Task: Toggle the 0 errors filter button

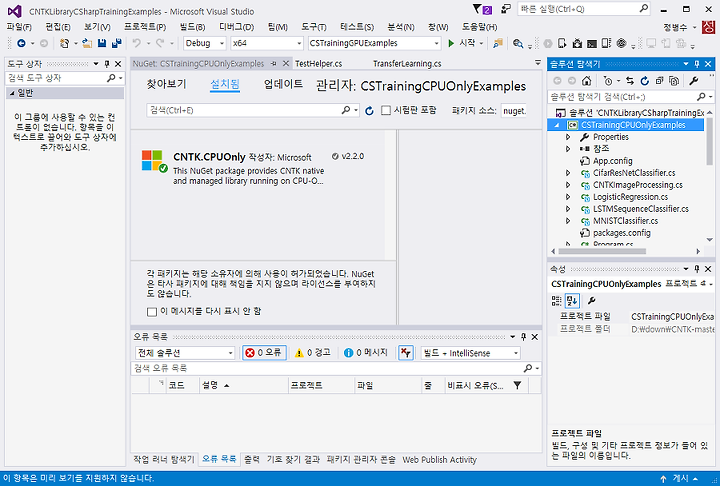Action: coord(264,353)
